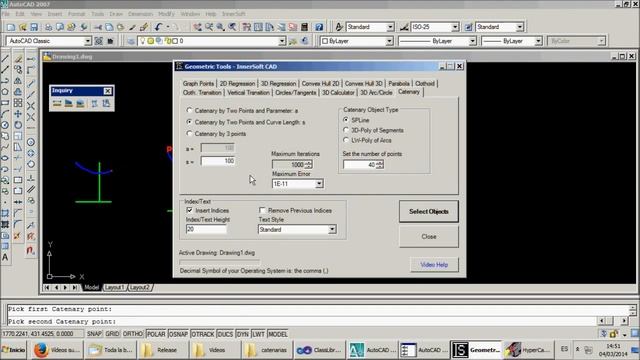Switch to the Graph Points tab
Screen dimensions: 640x360
tap(198, 83)
